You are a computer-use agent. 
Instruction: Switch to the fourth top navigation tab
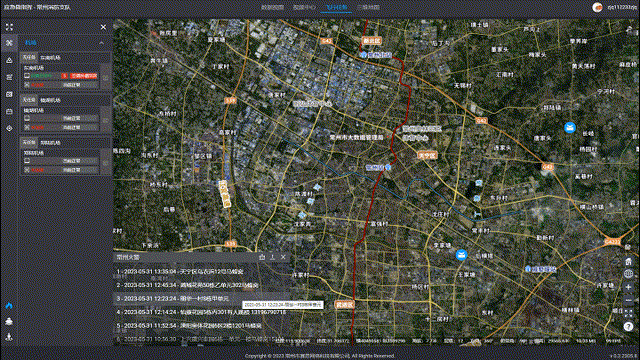point(368,7)
